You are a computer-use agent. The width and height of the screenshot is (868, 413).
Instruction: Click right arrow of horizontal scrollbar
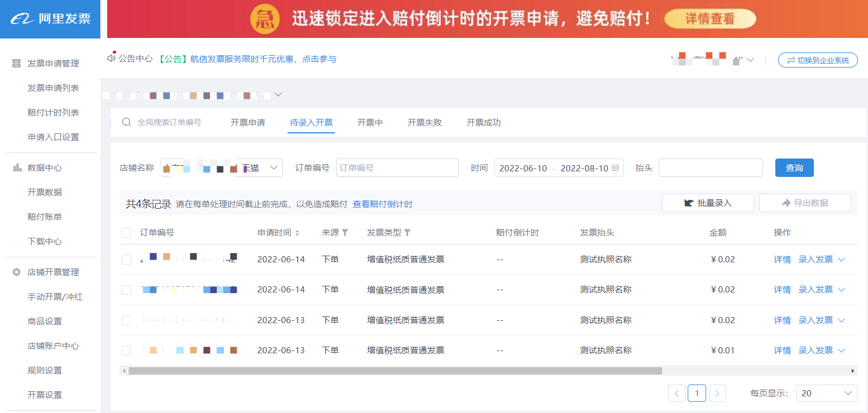point(853,371)
